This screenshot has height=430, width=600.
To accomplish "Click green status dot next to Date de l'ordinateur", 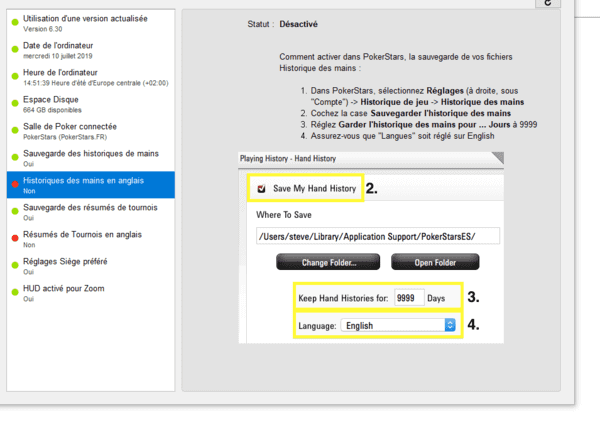I will coord(15,49).
